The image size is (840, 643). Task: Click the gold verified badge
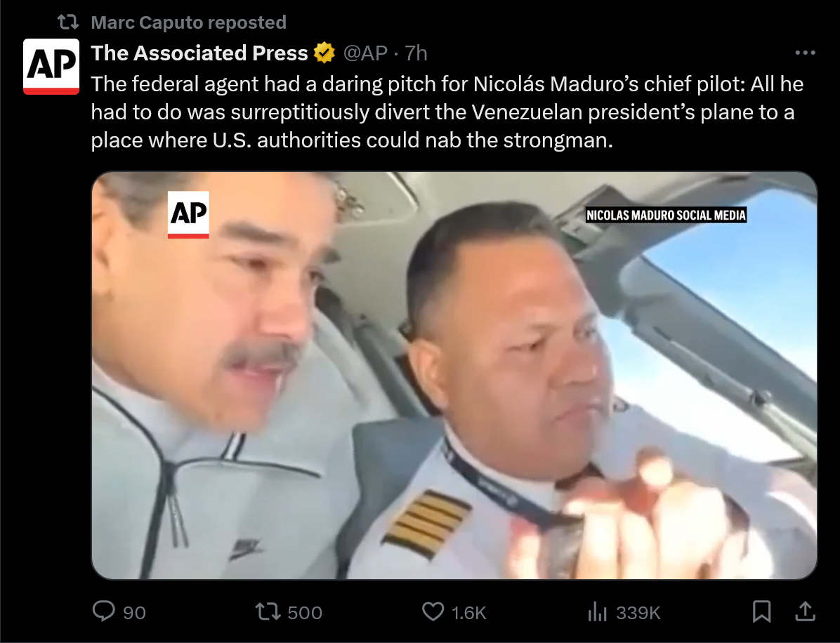324,53
